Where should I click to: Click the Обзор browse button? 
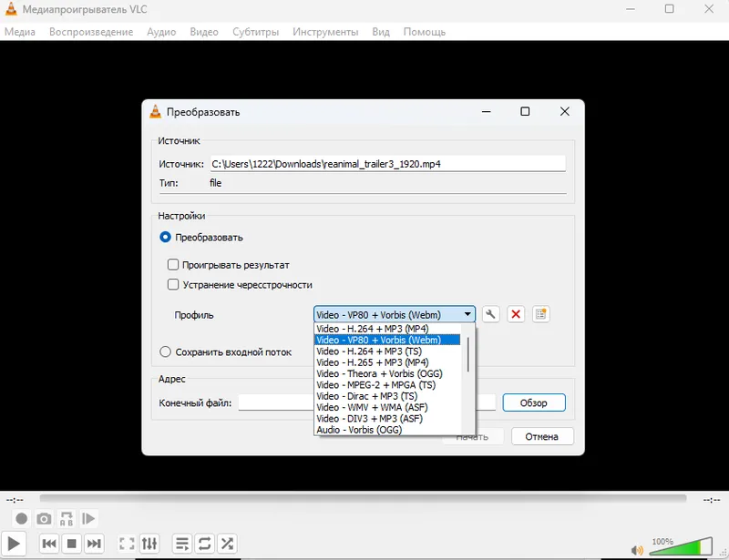[x=534, y=402]
